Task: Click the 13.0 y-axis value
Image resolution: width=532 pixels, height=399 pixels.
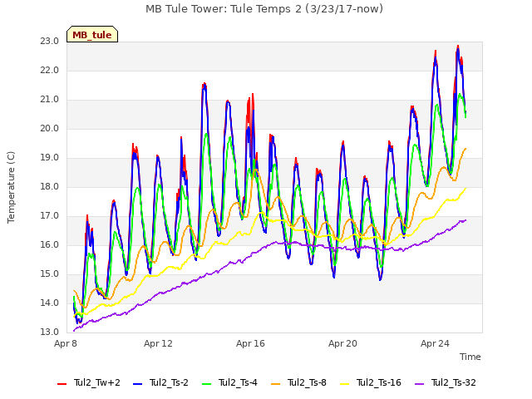Action: point(50,332)
